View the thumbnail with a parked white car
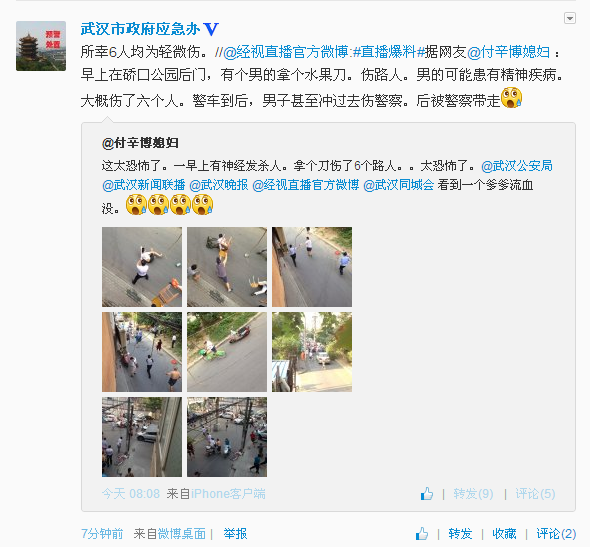The image size is (590, 547). 312,352
